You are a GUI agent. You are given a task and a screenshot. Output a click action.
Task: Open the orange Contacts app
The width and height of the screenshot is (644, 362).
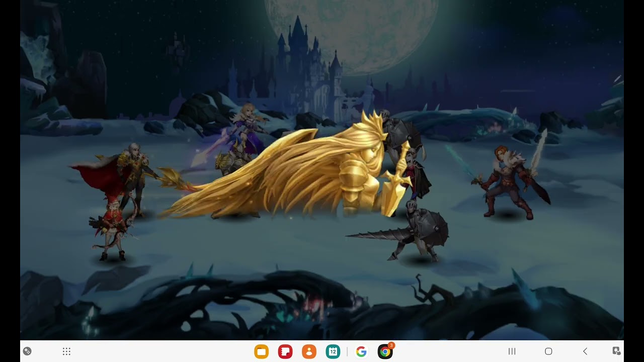(x=309, y=351)
